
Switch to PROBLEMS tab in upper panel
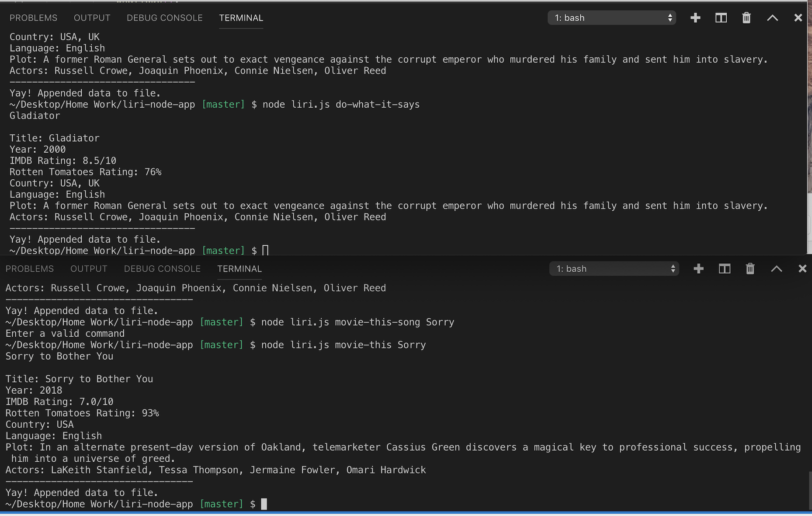pyautogui.click(x=33, y=18)
